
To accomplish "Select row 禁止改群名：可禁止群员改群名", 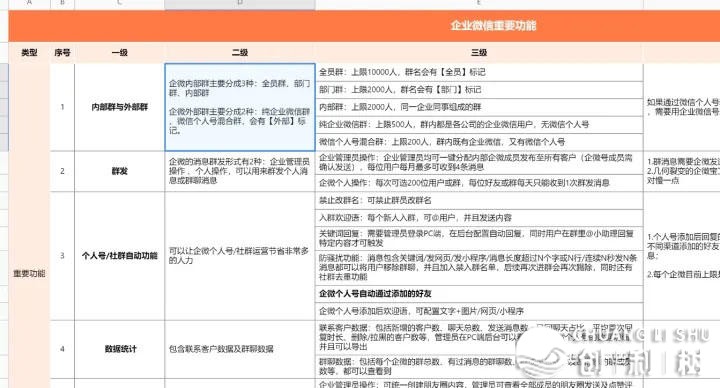I will [x=479, y=200].
